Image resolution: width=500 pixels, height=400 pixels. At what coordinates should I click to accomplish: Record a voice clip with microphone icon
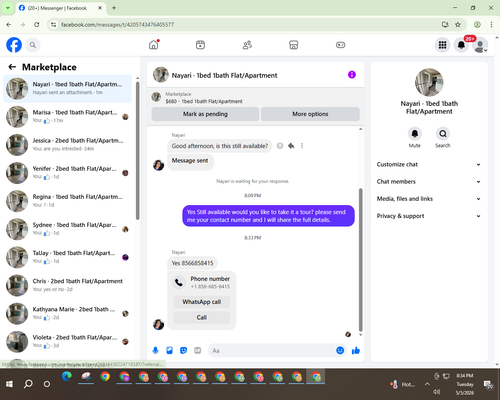click(155, 350)
